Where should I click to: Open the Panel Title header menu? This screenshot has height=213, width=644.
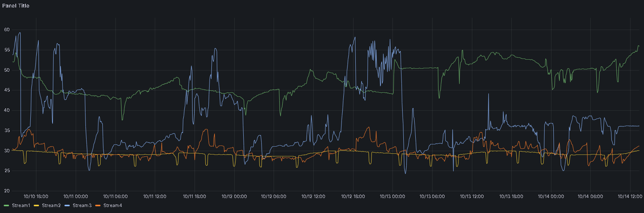coord(16,6)
